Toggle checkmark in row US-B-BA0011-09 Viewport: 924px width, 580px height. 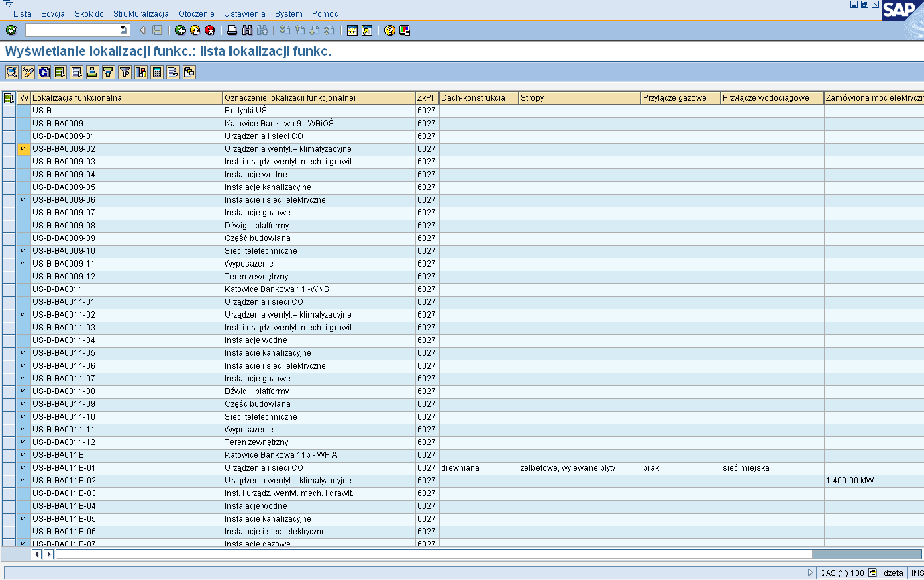[x=23, y=404]
